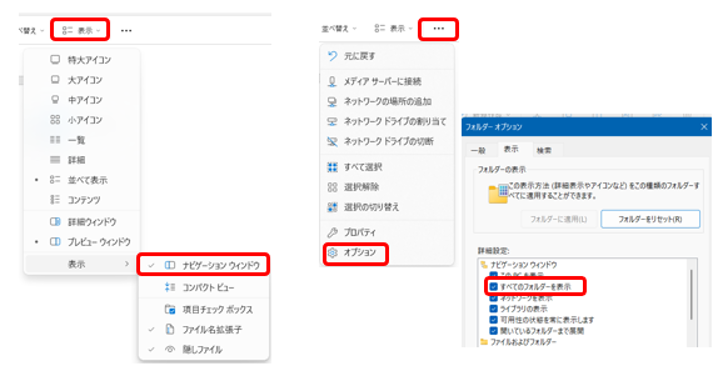Switch to the 一般 tab in フォルダー オプション

[x=478, y=150]
